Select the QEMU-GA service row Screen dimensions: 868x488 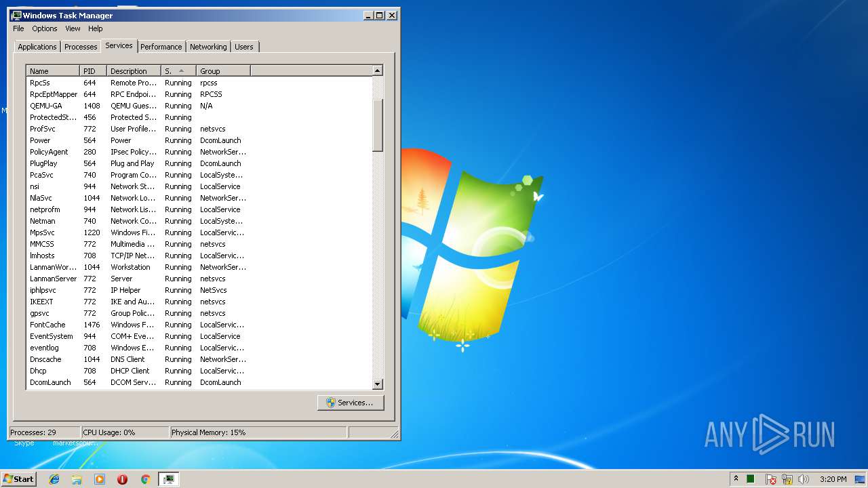pos(199,106)
